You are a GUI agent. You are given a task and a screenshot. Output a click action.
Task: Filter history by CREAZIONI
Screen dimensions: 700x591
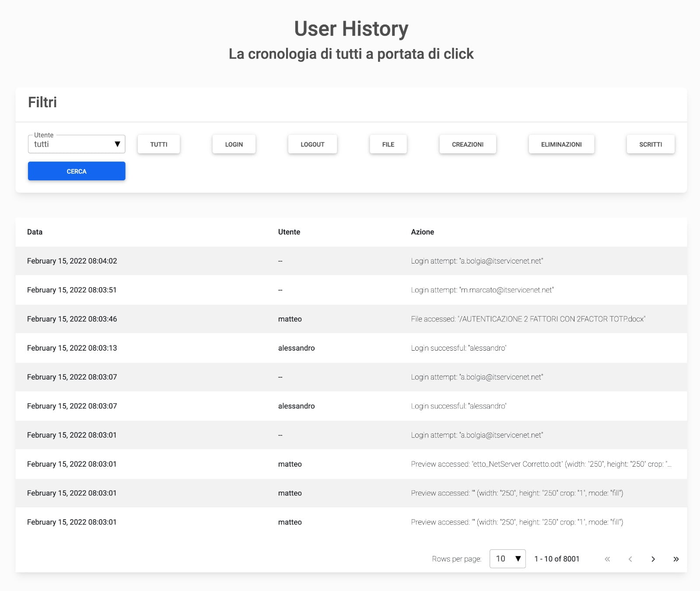pos(468,144)
